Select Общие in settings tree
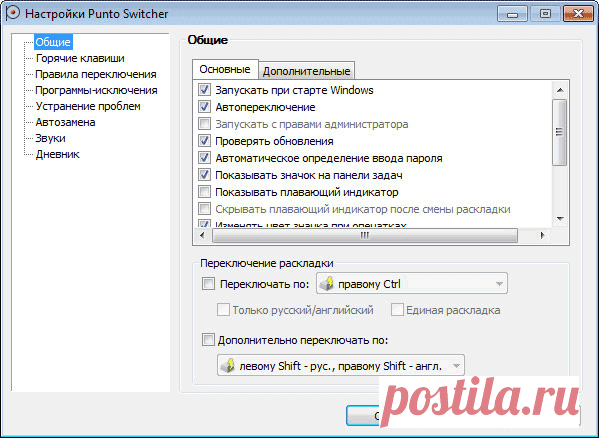 coord(53,42)
